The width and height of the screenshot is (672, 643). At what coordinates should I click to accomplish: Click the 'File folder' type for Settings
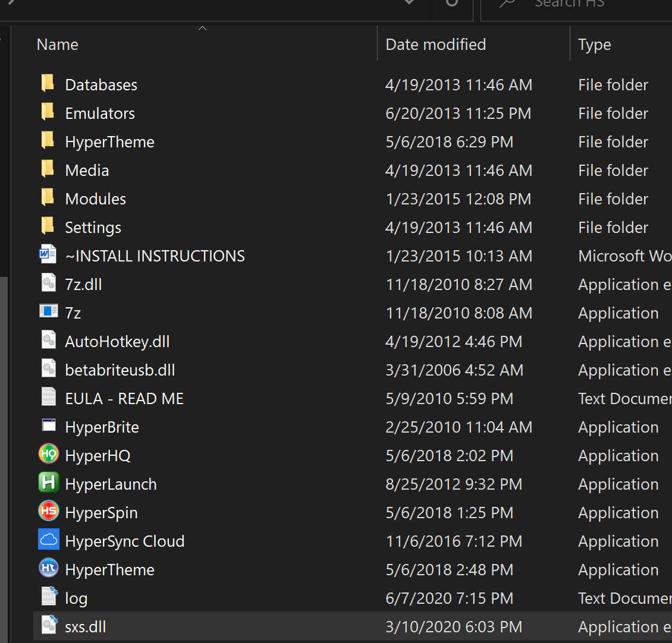(613, 228)
